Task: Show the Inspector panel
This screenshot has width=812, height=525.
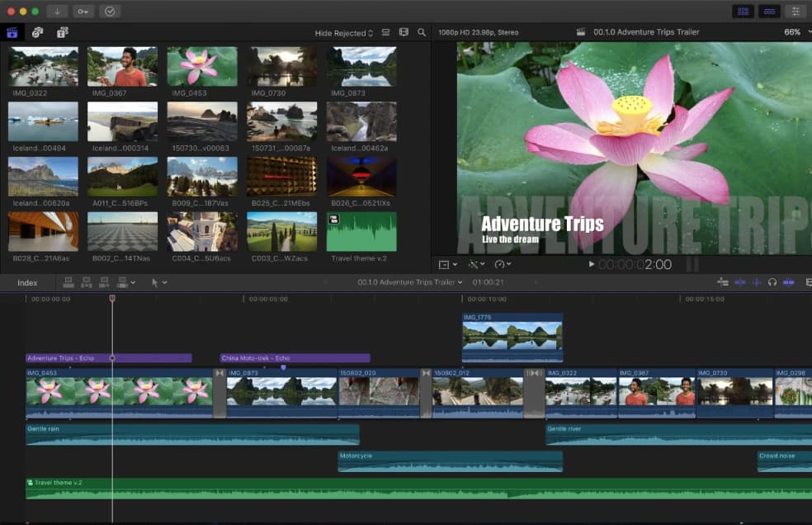Action: click(795, 12)
